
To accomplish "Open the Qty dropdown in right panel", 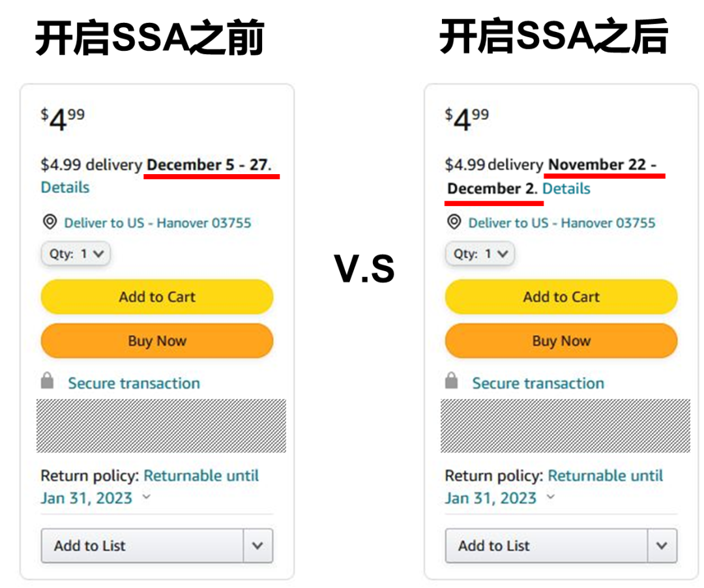I will click(480, 254).
